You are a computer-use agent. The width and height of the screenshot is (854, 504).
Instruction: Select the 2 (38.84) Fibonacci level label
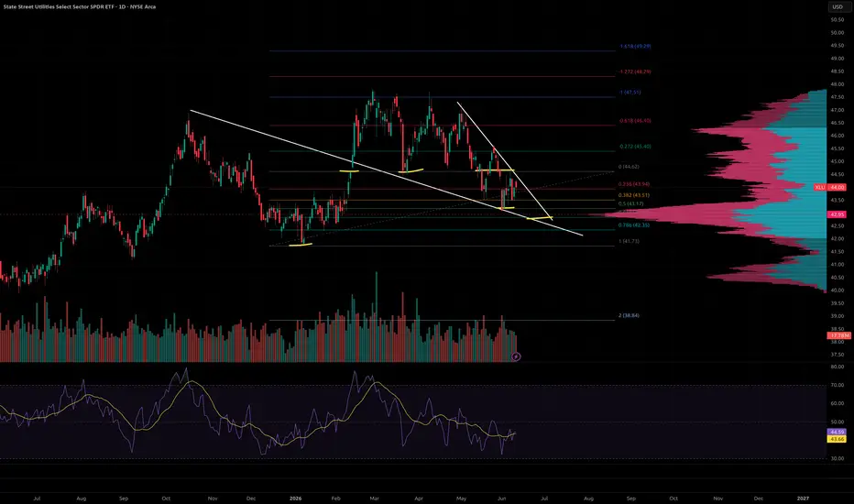[x=629, y=315]
